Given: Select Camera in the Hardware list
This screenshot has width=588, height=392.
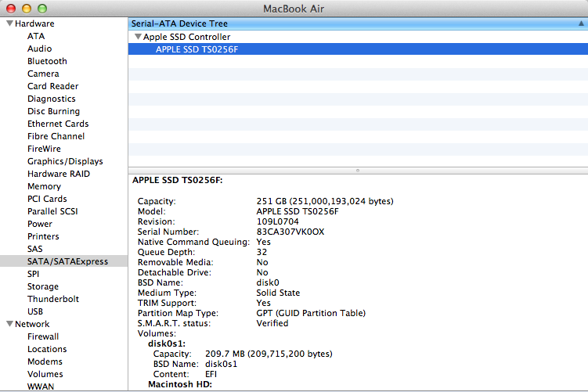Looking at the screenshot, I should click(x=43, y=74).
